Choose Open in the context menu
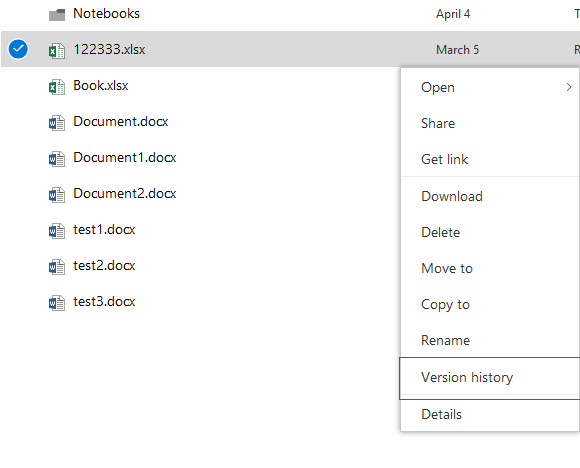The height and width of the screenshot is (468, 580). pyautogui.click(x=490, y=87)
